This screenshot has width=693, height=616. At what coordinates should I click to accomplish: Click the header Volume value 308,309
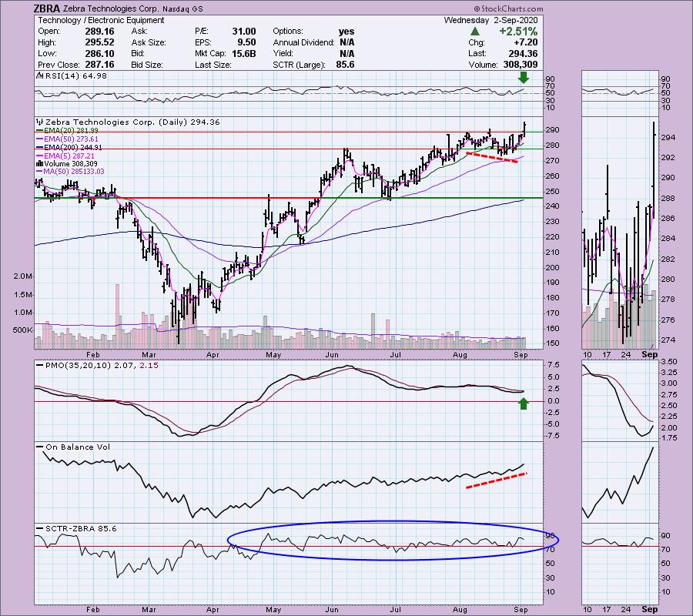pos(521,65)
